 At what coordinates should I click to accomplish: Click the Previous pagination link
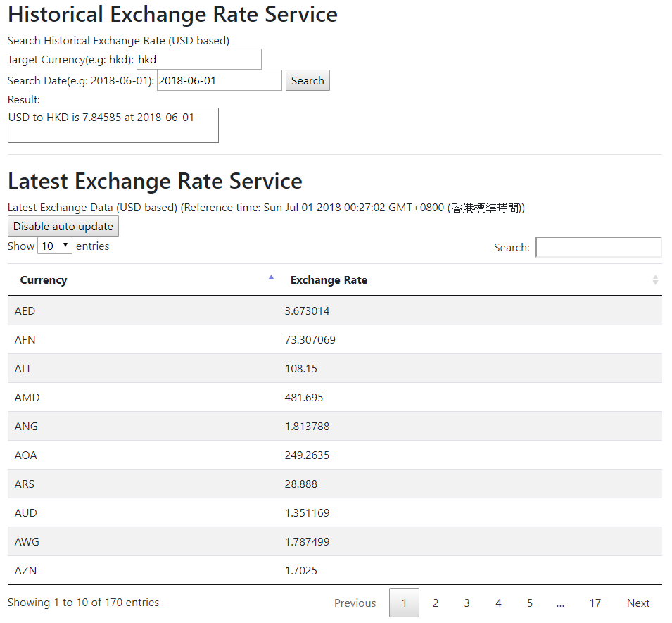[x=355, y=603]
